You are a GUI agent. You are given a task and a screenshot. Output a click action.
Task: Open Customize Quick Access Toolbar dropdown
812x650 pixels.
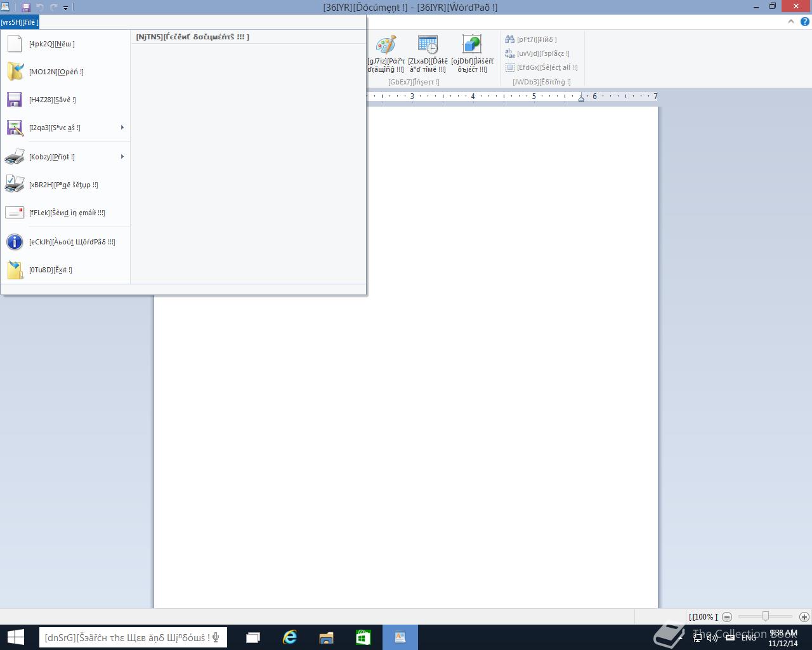point(65,8)
